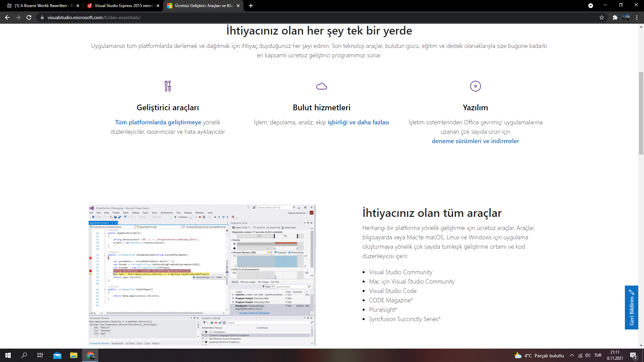
Task: Open the Mail app from taskbar
Action: tap(57, 355)
